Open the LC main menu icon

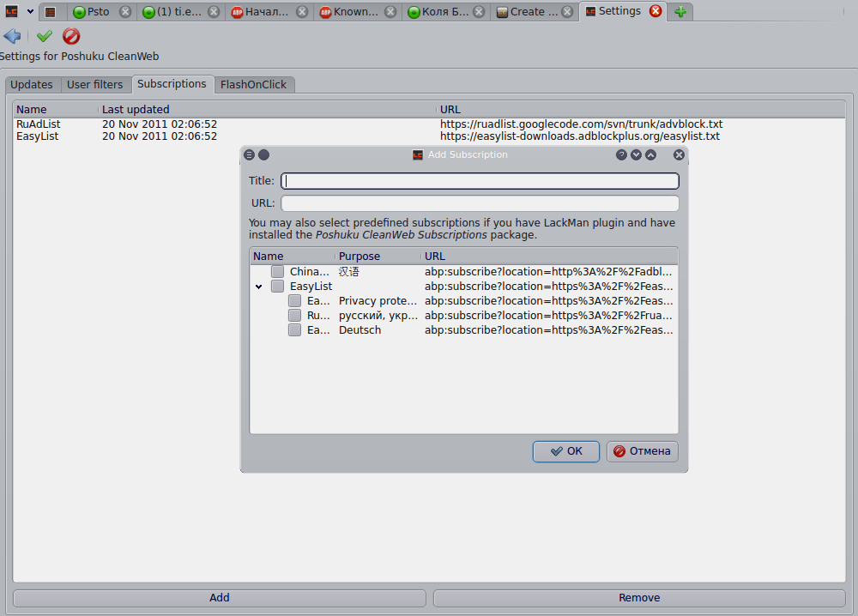click(x=11, y=11)
